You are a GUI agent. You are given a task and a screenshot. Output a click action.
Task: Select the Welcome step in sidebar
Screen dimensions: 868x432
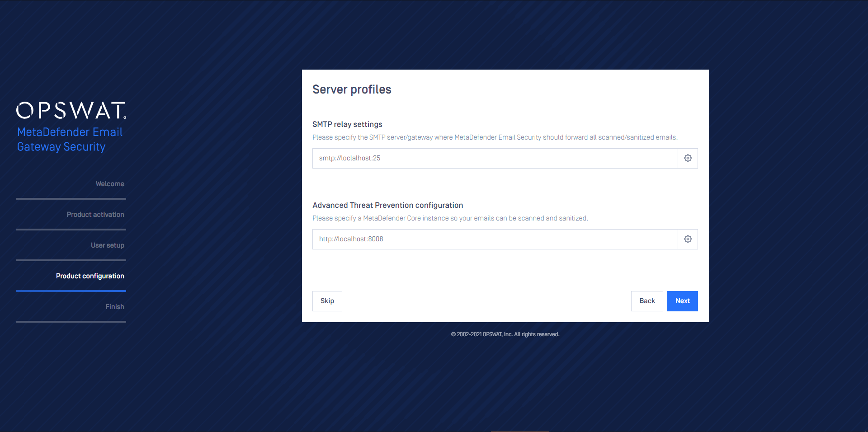pos(110,184)
